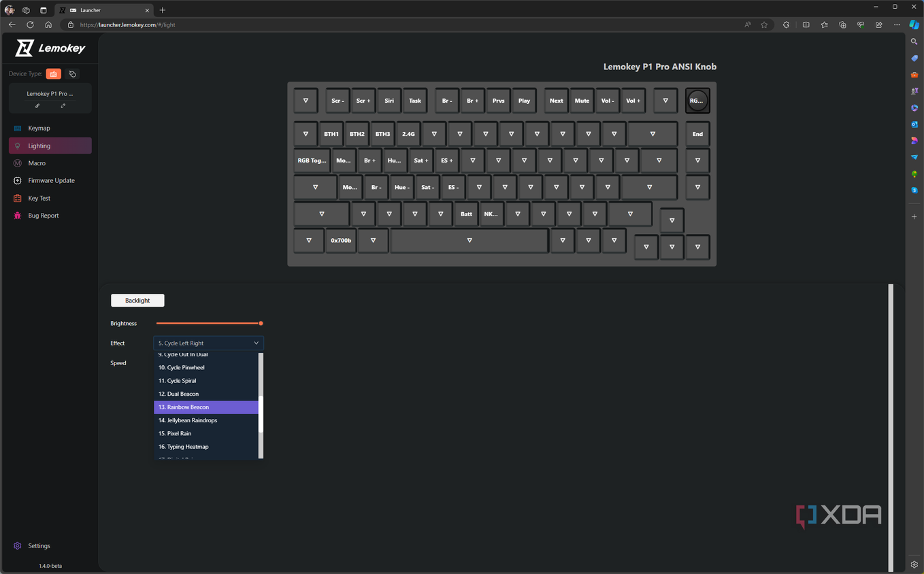Select 10. Cycle Pinwheel effect
This screenshot has height=574, width=924.
(x=206, y=367)
